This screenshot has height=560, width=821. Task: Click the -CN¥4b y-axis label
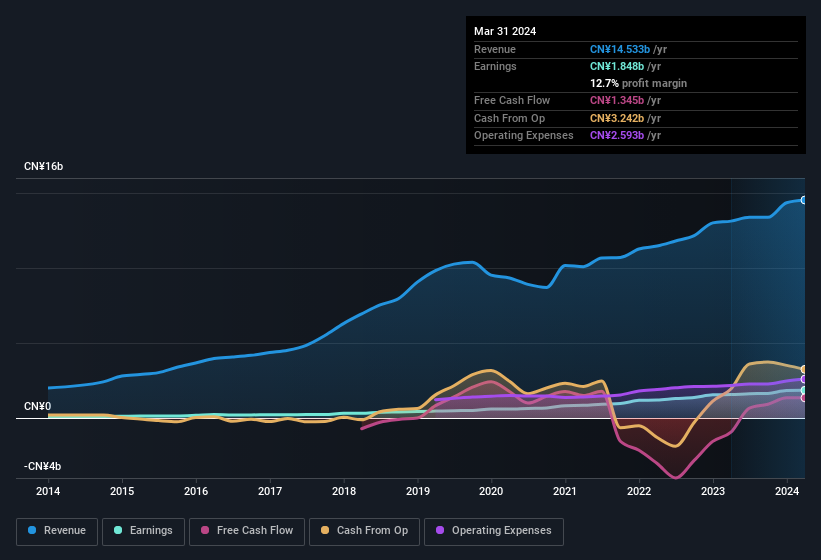click(42, 466)
